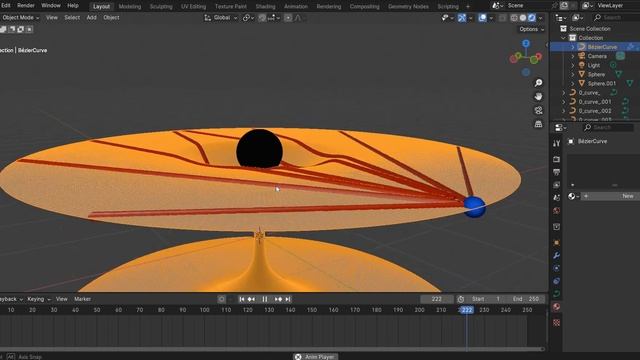Open the timeline Keying popover
640x360 pixels.
(x=39, y=299)
